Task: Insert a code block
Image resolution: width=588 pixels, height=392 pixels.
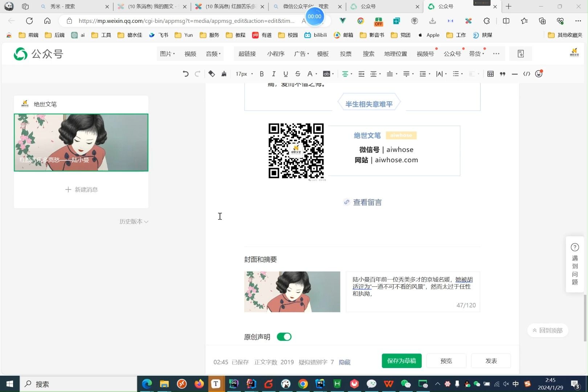Action: 527,74
